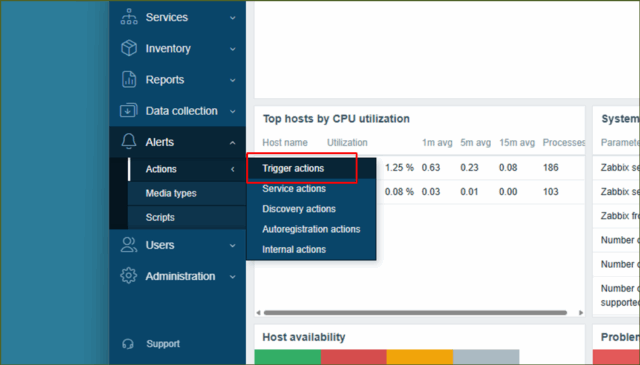Click the widget scroll left arrow
Image resolution: width=640 pixels, height=365 pixels.
pos(258,313)
